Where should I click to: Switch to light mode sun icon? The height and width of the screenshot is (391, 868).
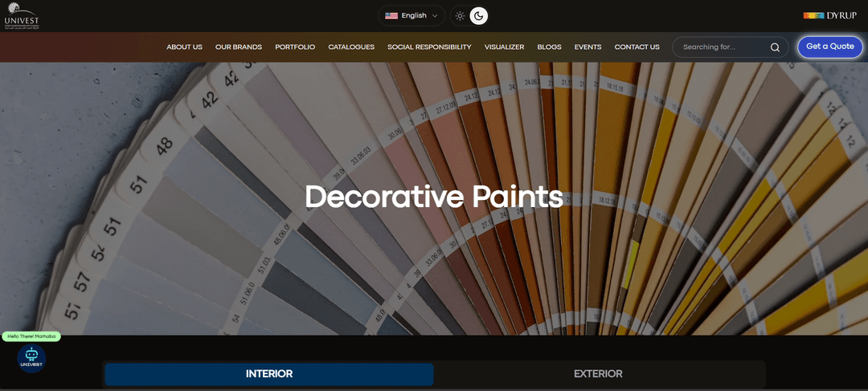(460, 15)
